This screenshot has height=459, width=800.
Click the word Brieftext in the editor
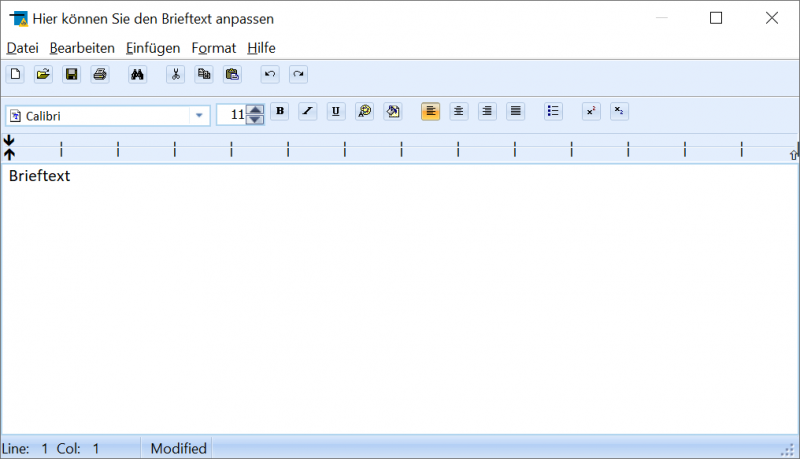coord(39,176)
